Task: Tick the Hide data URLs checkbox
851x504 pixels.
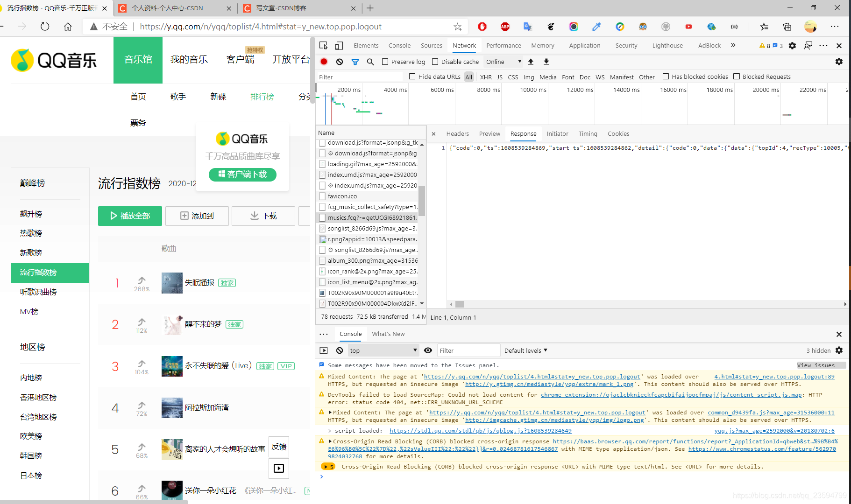Action: click(x=412, y=77)
